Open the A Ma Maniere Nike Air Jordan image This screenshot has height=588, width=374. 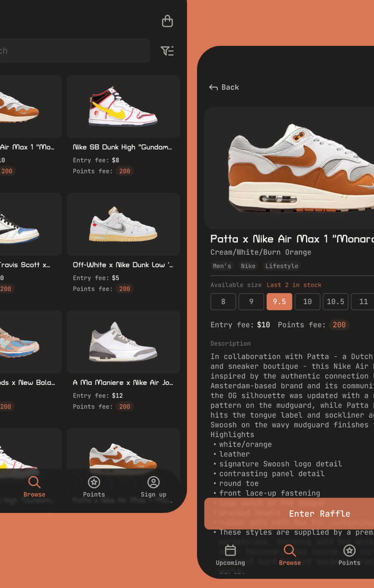123,342
